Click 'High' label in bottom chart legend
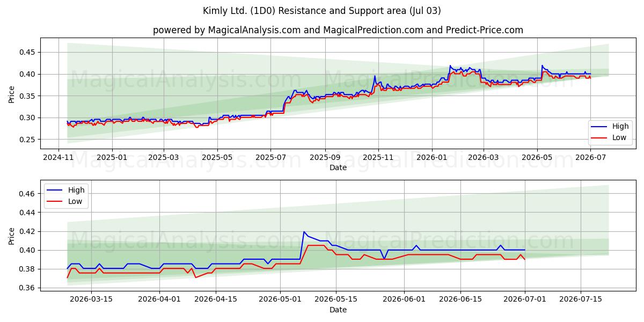The height and width of the screenshot is (322, 644). (76, 190)
